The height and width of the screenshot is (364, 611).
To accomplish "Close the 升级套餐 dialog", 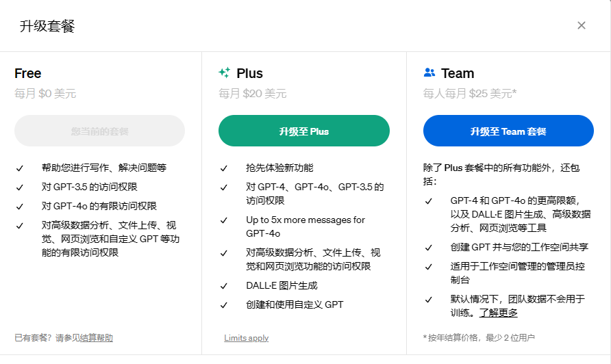I will 581,25.
